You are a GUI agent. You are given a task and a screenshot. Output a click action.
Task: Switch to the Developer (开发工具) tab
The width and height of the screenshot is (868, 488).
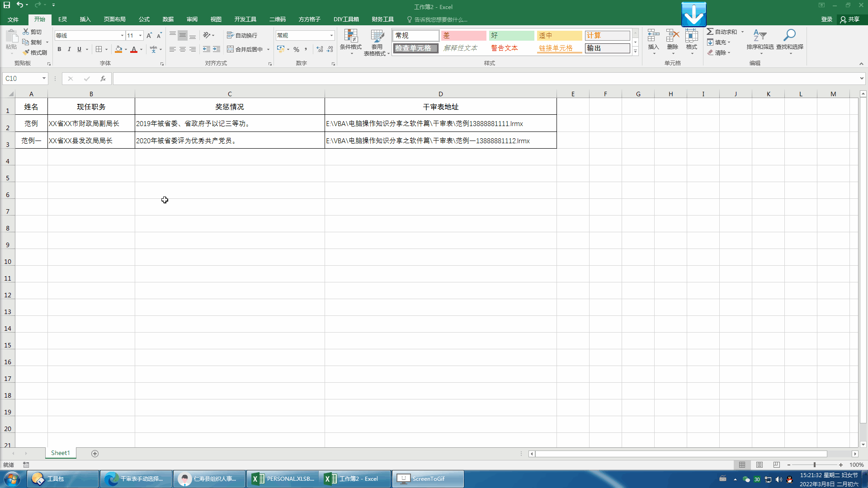[245, 19]
